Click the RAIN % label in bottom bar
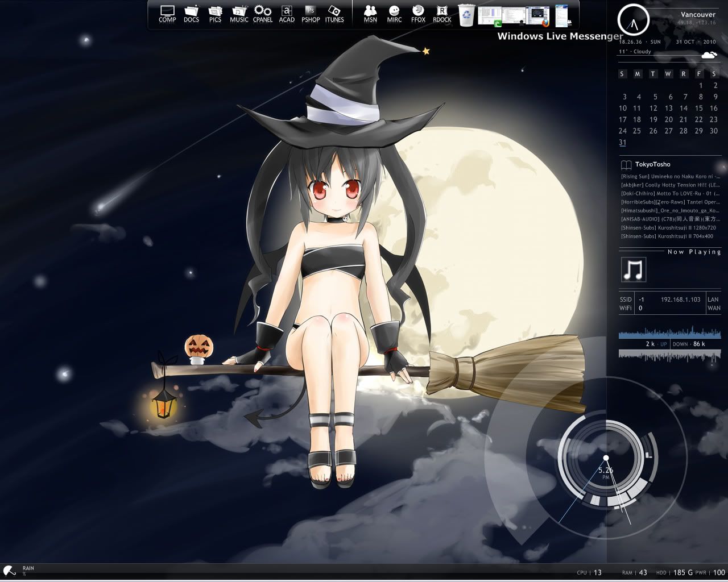Screen dimensions: 728x582 (x=28, y=571)
